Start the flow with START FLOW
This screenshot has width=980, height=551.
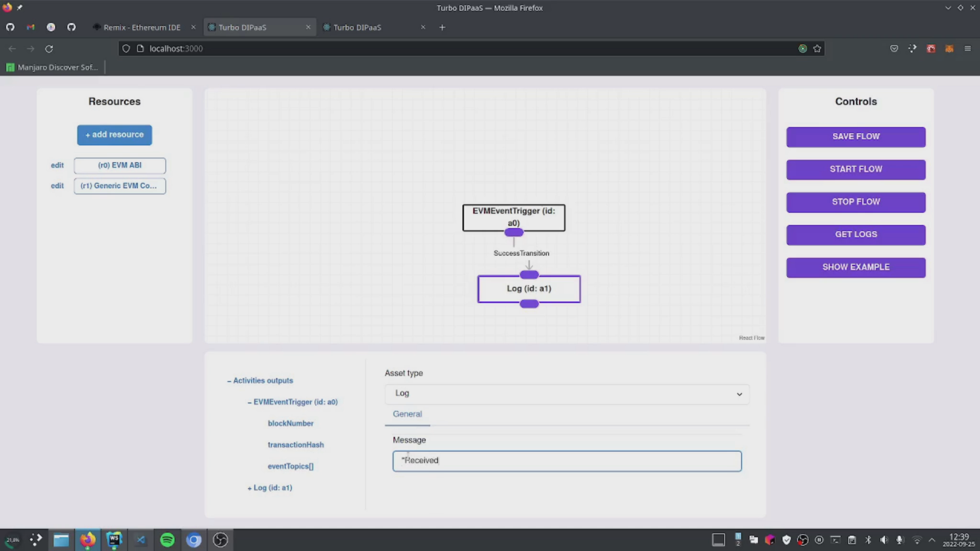click(856, 169)
